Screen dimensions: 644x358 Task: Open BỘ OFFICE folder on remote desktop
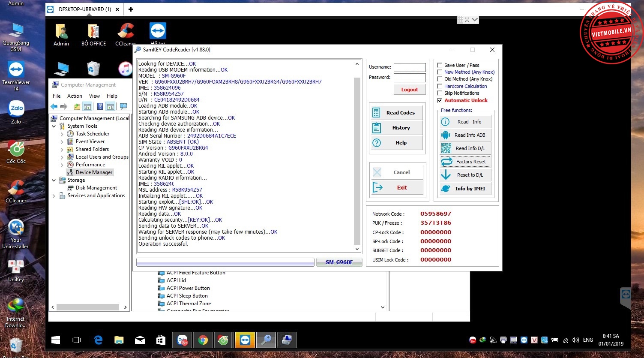[x=93, y=34]
